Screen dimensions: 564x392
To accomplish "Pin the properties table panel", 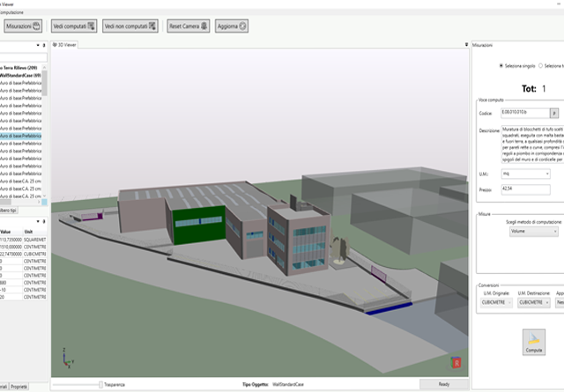I will coord(44,221).
